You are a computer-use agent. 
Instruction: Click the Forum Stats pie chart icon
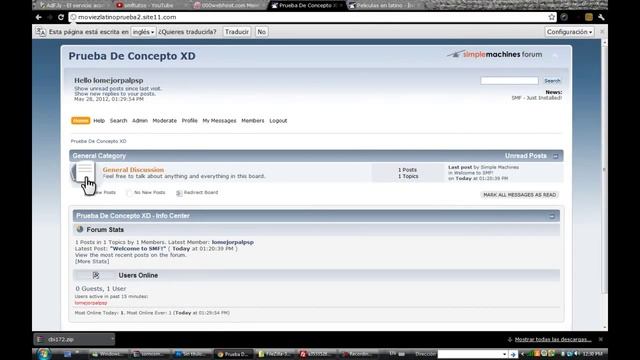tap(80, 229)
